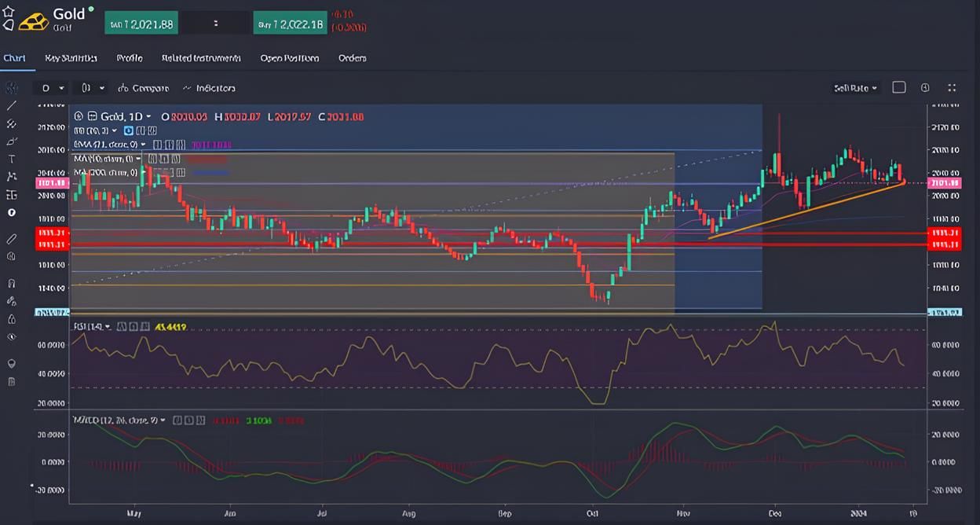Viewport: 980px width, 525px height.
Task: Open the Indicators menu button
Action: 209,88
